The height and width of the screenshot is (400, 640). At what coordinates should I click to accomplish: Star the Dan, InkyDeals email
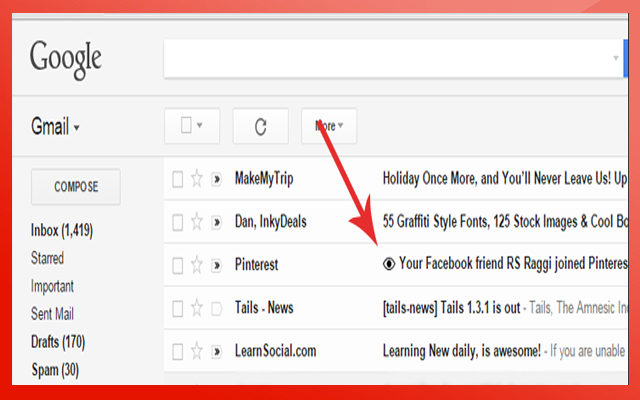[197, 222]
